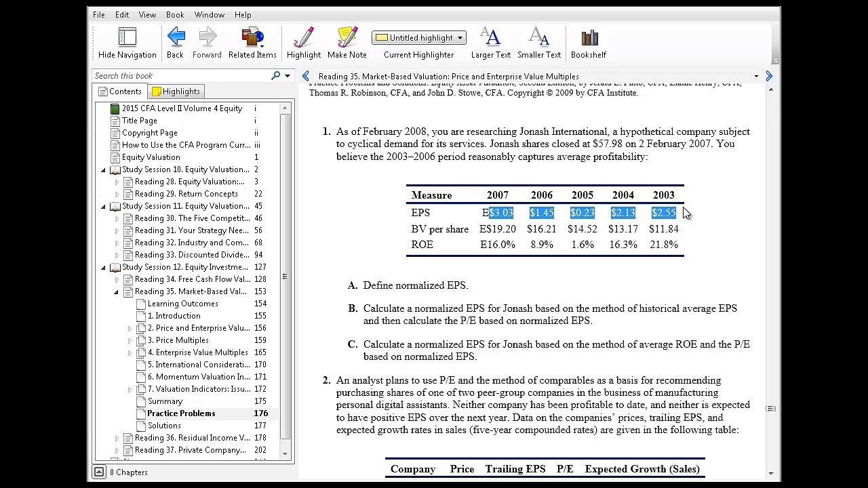
Task: Open Related Items from the toolbar
Action: point(252,37)
